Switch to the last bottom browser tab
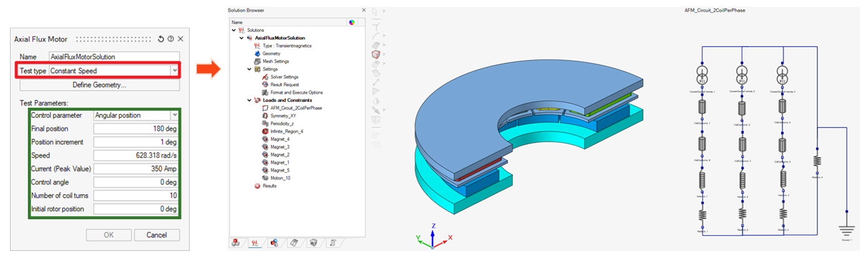The image size is (868, 259). pos(334,243)
